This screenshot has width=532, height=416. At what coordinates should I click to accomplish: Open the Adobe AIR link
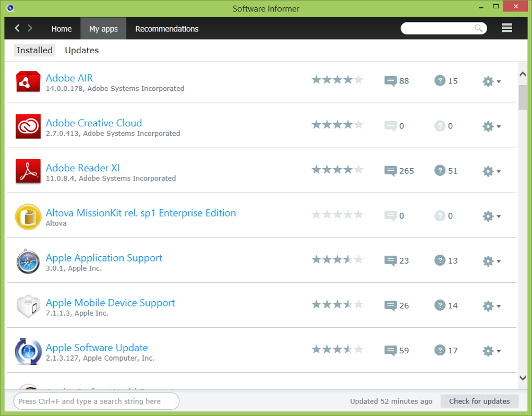click(x=69, y=78)
